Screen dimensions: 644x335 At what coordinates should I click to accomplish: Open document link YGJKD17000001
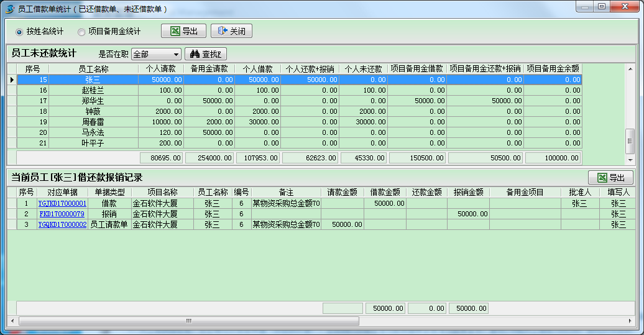62,203
